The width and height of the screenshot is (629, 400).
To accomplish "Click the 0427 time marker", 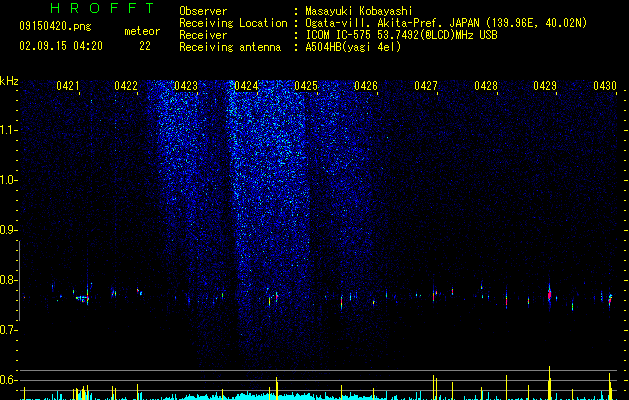I will tap(426, 86).
